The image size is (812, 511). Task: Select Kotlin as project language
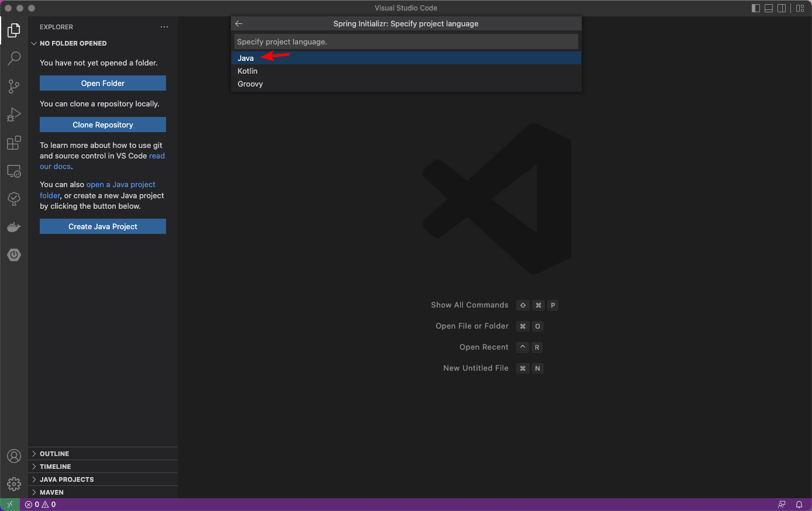pos(406,71)
